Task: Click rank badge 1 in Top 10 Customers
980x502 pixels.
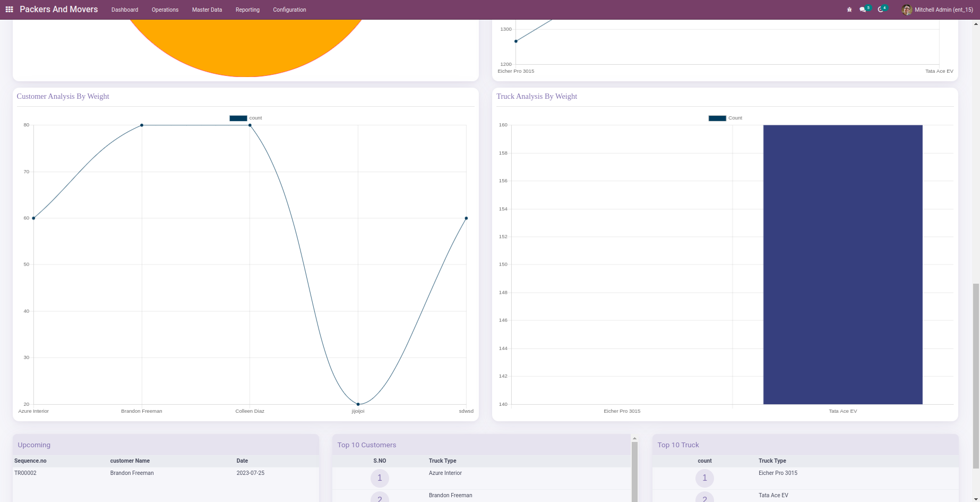Action: (x=380, y=478)
